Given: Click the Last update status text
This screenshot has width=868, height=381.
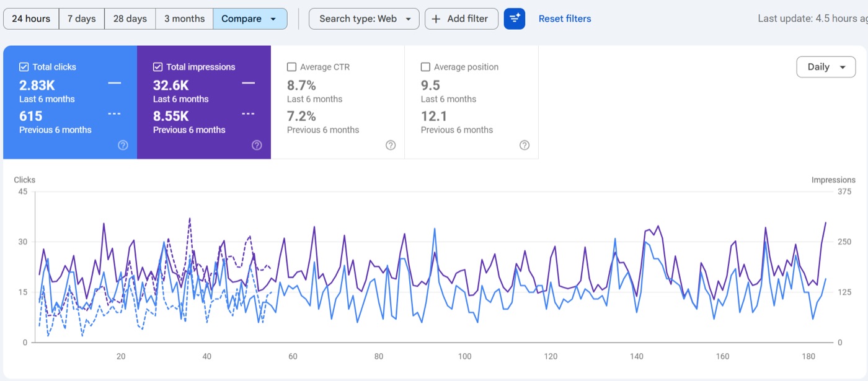Looking at the screenshot, I should (813, 19).
